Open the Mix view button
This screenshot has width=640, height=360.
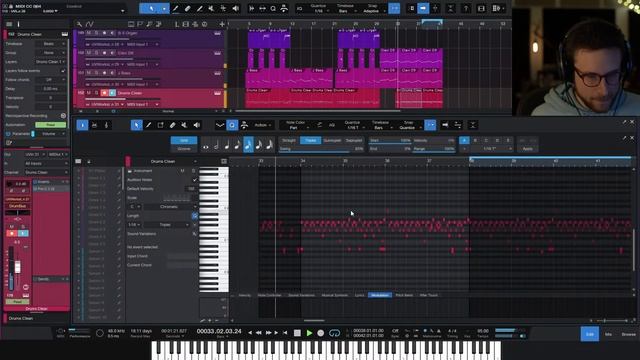click(x=608, y=334)
